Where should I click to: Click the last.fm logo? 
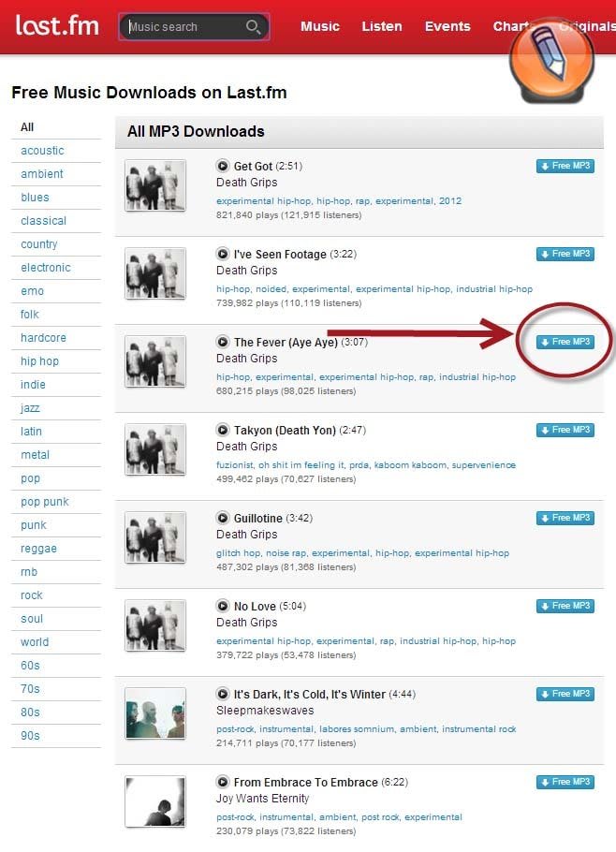(57, 25)
